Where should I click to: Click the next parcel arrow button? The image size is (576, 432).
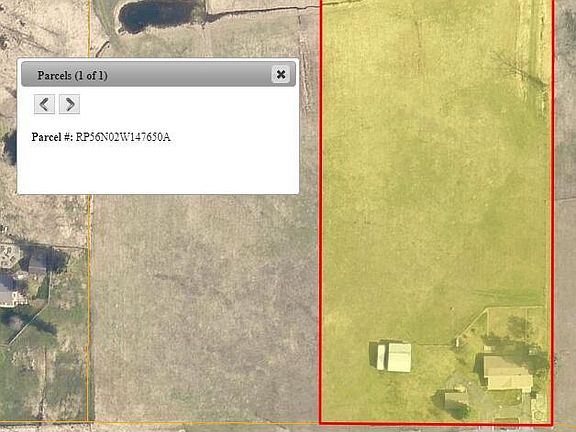(x=69, y=104)
